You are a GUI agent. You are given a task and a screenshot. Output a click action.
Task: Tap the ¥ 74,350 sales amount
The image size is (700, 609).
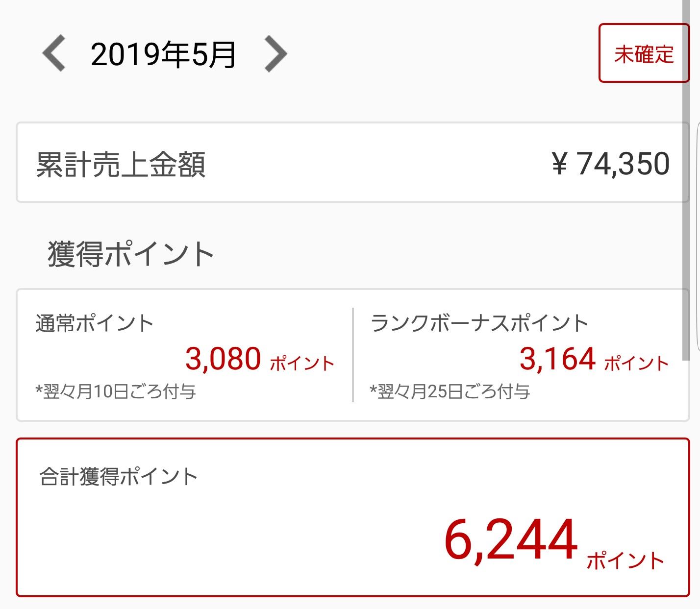[611, 164]
